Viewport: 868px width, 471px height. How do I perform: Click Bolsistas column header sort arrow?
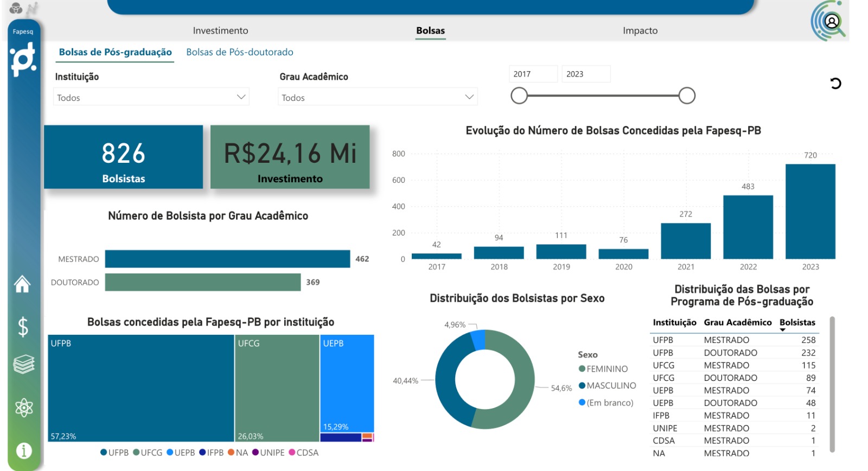(782, 330)
